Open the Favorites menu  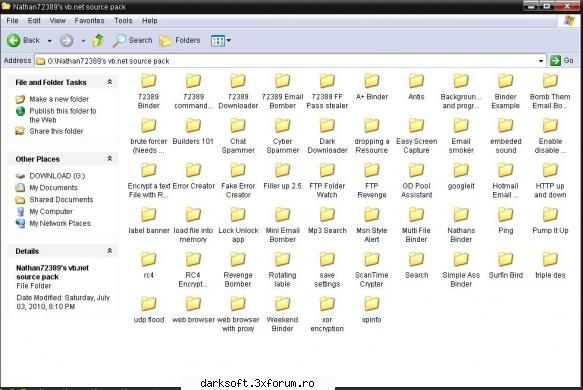point(89,20)
